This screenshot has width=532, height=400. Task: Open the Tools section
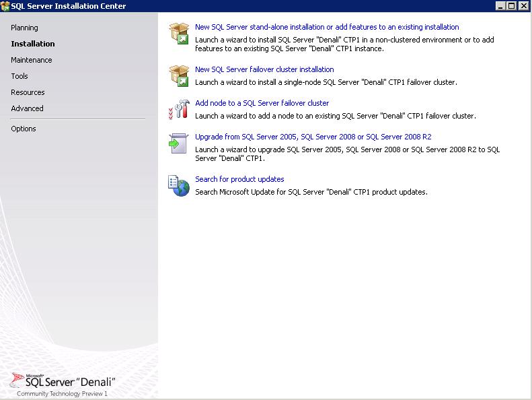[20, 76]
